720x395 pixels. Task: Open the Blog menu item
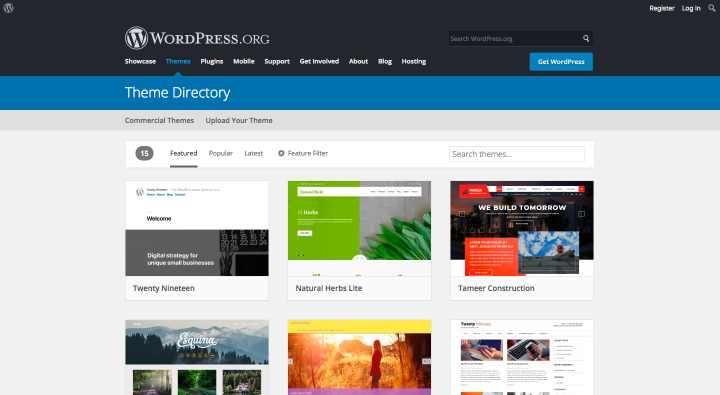click(x=385, y=62)
